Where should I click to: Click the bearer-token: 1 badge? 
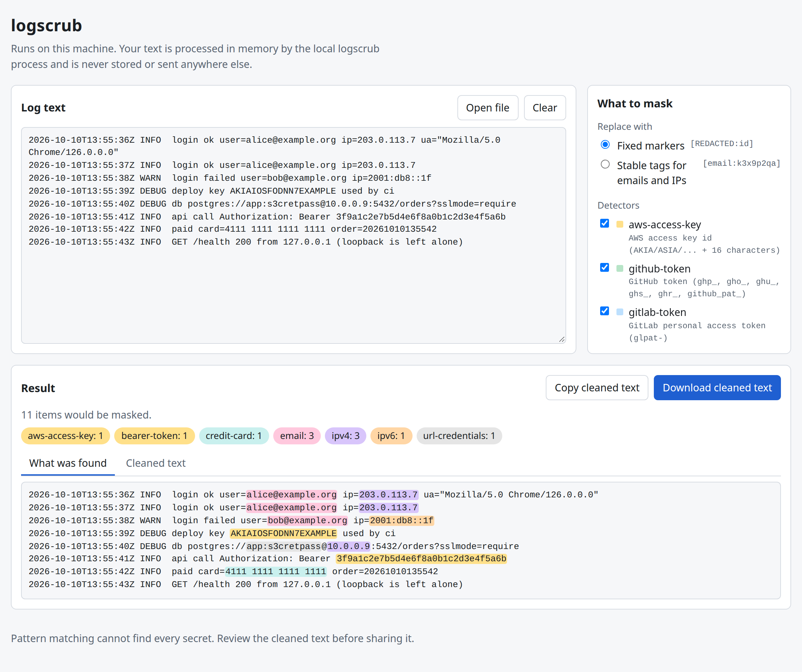click(154, 436)
